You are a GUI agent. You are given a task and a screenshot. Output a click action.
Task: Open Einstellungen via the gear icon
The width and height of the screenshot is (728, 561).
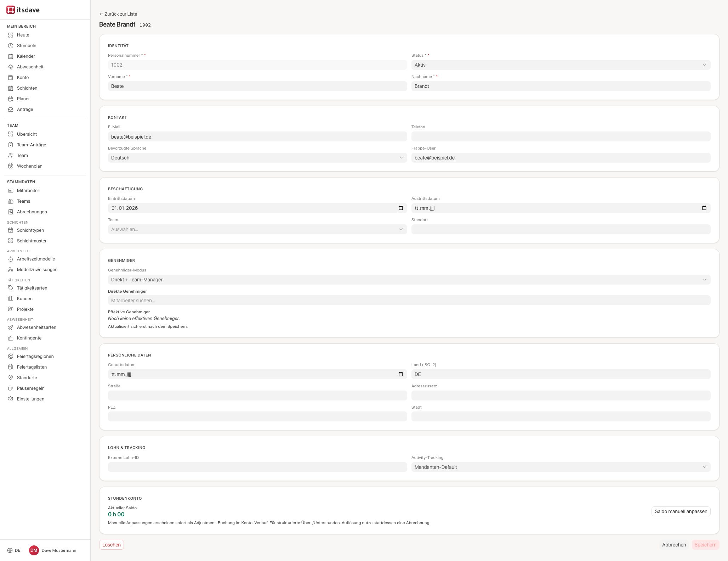[11, 399]
